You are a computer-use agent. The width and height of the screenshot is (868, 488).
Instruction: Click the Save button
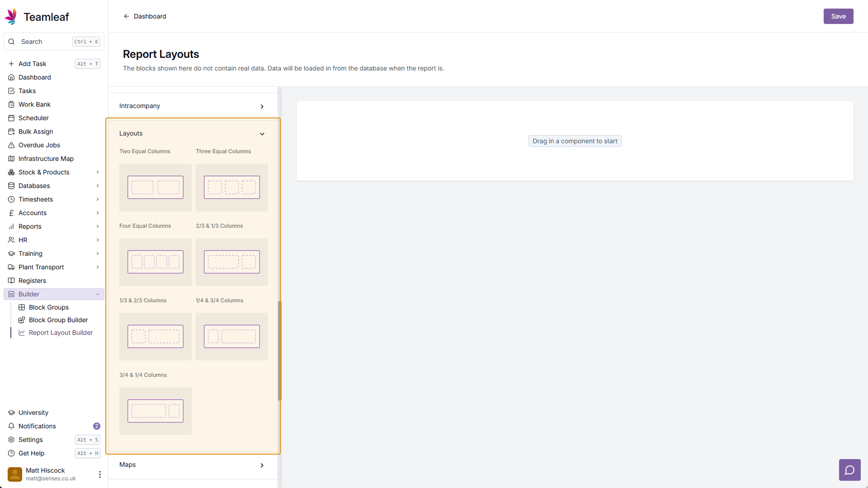click(x=838, y=16)
